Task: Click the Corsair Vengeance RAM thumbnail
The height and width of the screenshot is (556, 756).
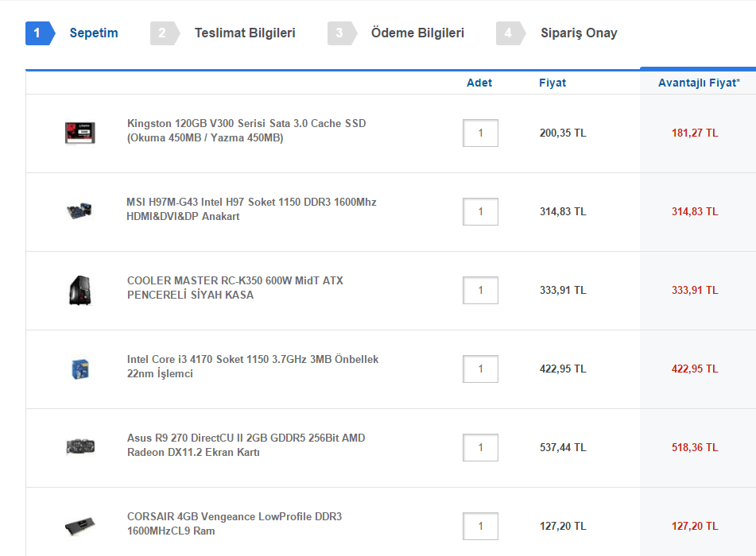Action: pyautogui.click(x=79, y=526)
